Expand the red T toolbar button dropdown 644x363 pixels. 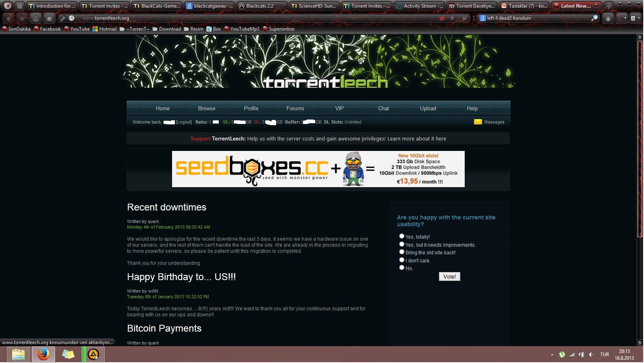pos(626,18)
